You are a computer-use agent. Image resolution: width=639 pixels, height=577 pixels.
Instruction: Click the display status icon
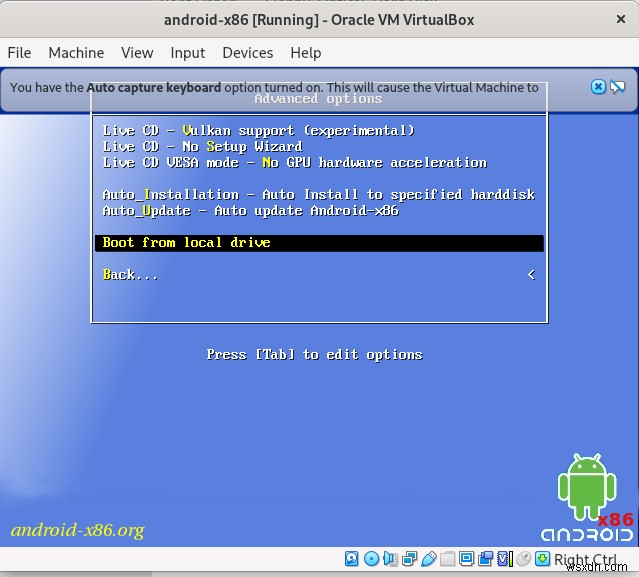click(x=466, y=559)
